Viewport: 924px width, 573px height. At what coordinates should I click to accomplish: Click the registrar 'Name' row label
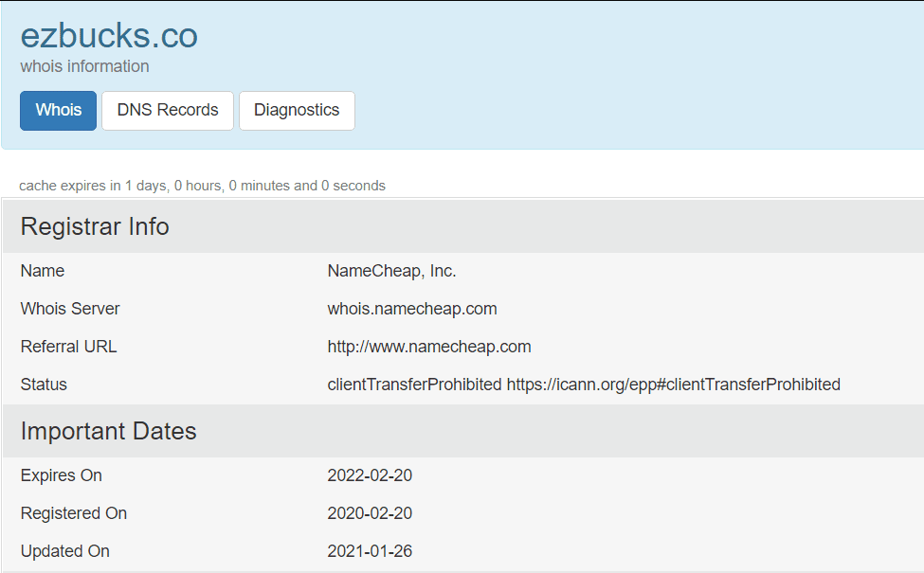pos(43,271)
